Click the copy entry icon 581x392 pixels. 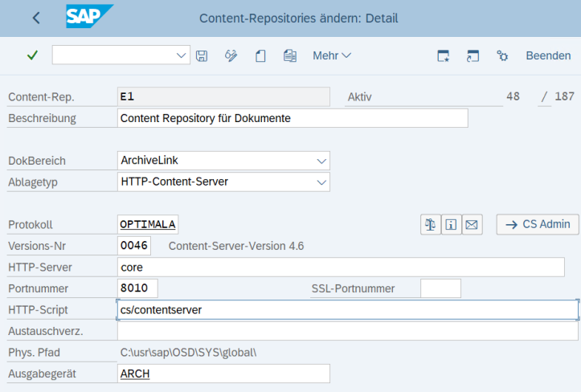pyautogui.click(x=290, y=55)
